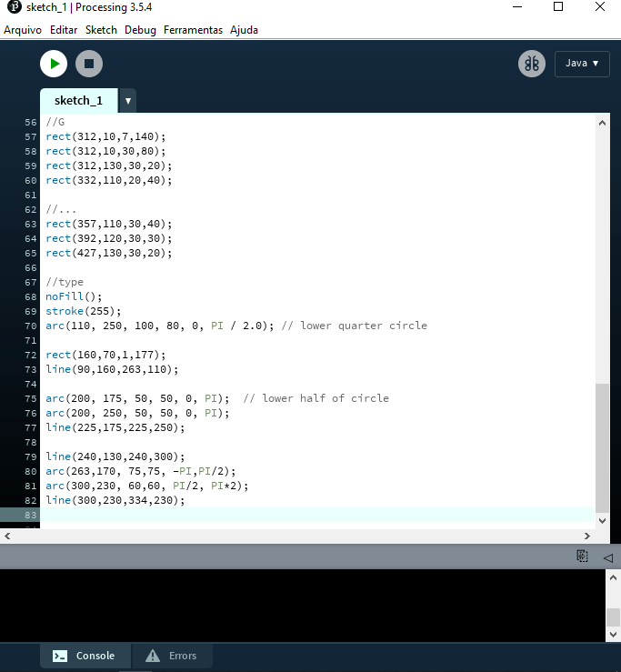This screenshot has width=621, height=672.
Task: Toggle the Debugger butterfly icon
Action: click(531, 64)
